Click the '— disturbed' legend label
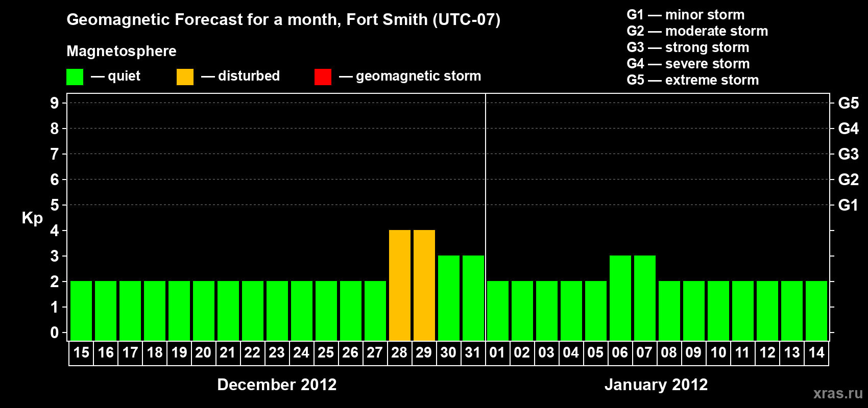 (x=240, y=76)
